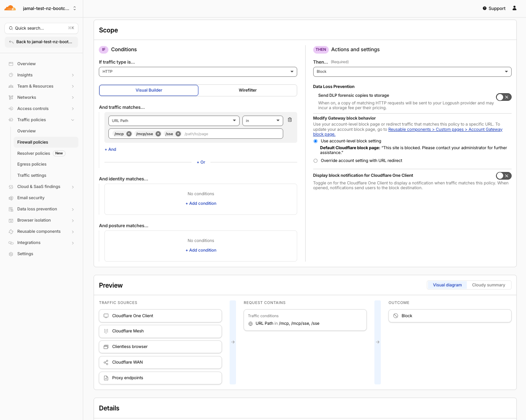526x420 pixels.
Task: Add condition under identity matches
Action: pos(201,204)
